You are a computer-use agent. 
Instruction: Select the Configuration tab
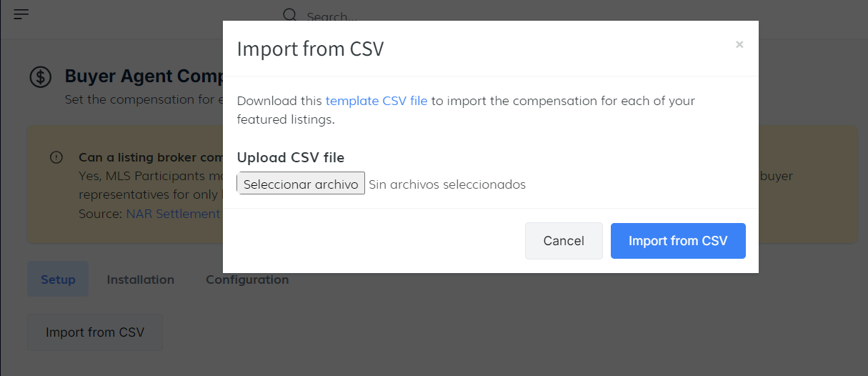(x=247, y=279)
